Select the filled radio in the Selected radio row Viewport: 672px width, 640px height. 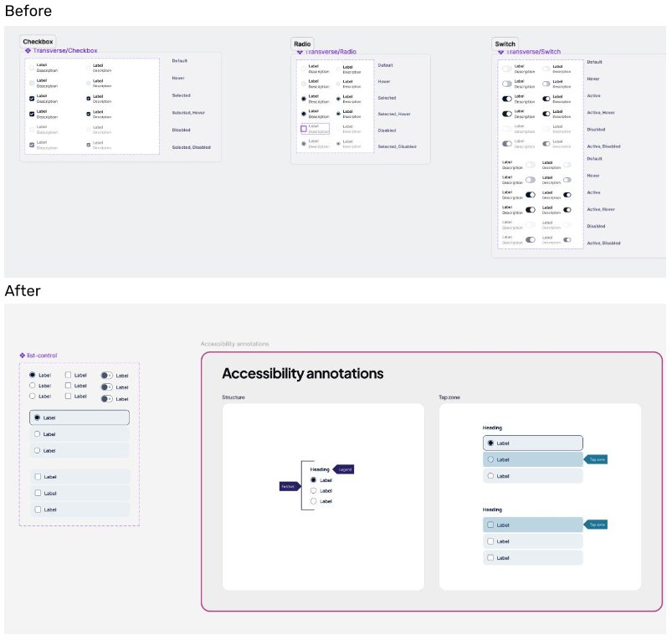pos(304,98)
